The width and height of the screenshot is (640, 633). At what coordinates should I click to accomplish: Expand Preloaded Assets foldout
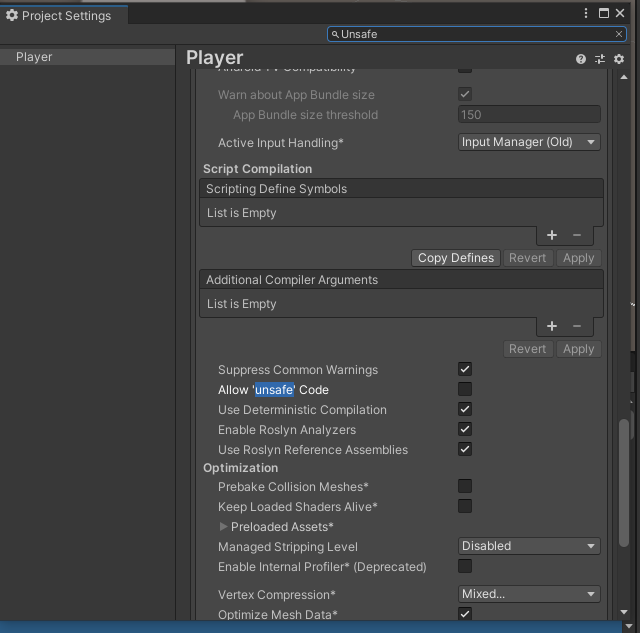tap(223, 526)
